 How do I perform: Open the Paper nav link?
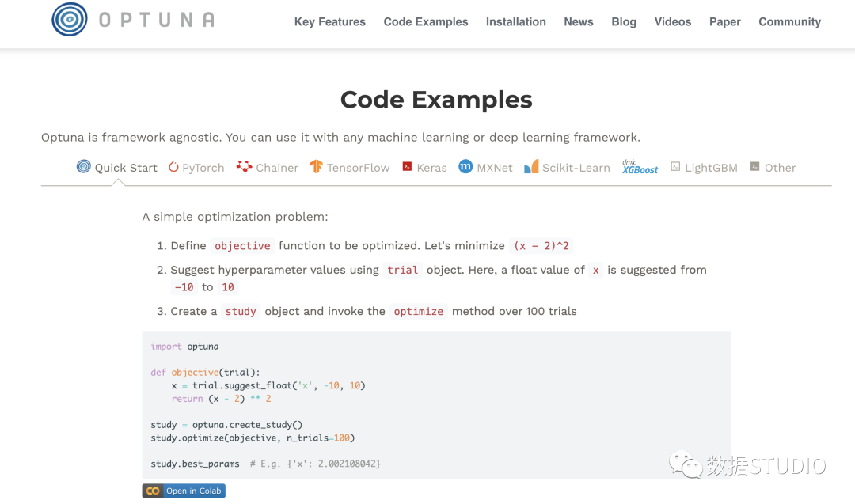coord(724,22)
